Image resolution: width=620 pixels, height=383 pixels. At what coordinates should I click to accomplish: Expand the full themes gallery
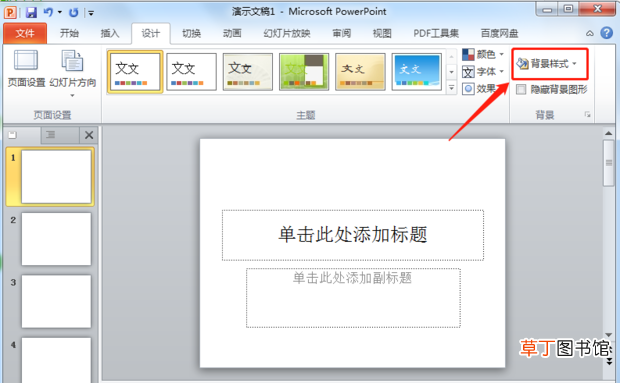point(451,88)
